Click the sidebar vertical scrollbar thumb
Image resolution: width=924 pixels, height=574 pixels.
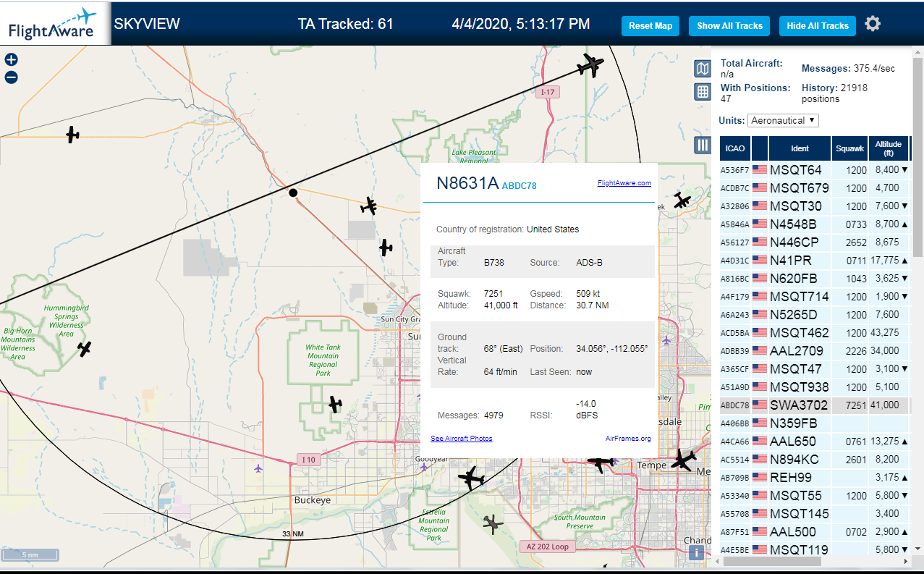click(917, 158)
